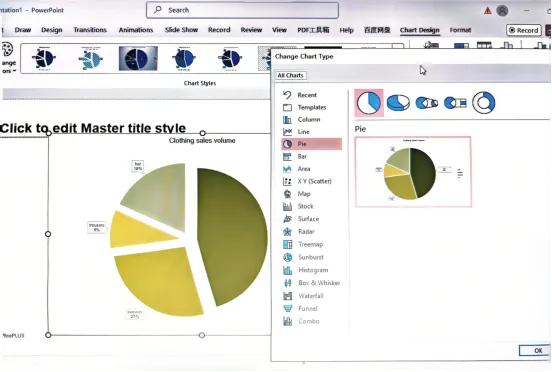
Task: Click the Search box in the title bar
Action: click(243, 10)
